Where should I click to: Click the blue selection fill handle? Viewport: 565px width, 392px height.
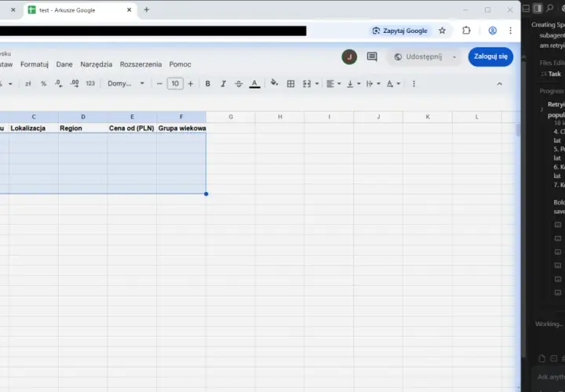206,194
